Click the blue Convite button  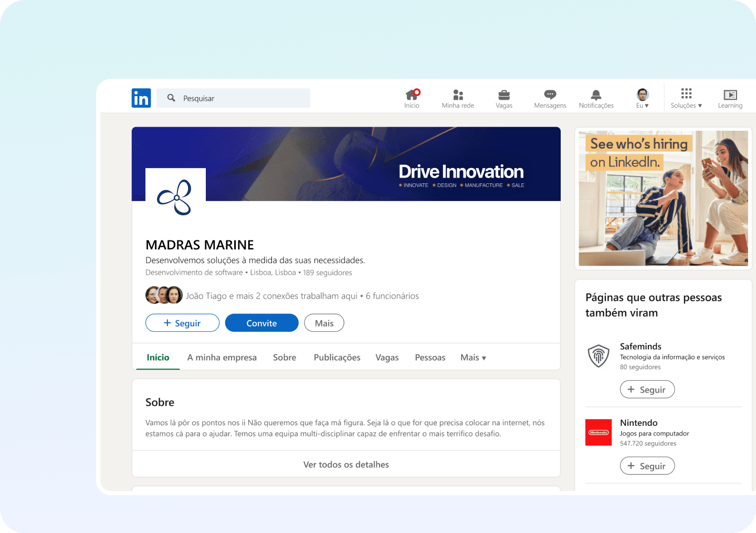(261, 323)
